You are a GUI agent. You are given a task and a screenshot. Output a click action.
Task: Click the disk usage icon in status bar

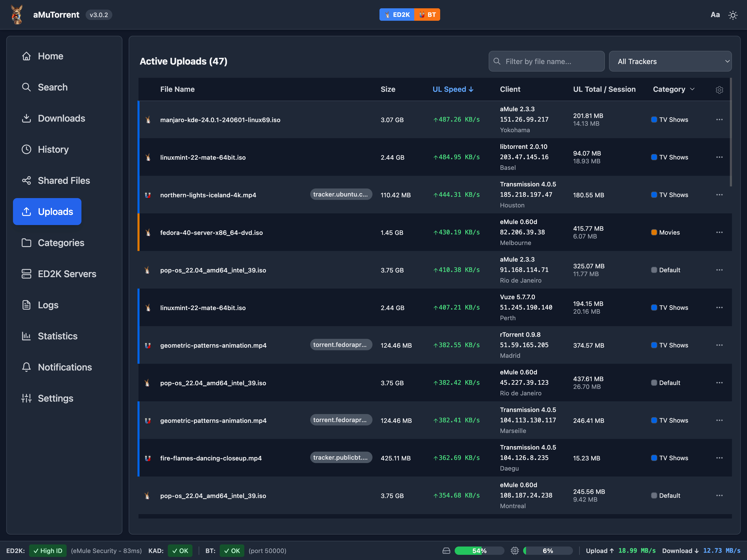point(446,551)
